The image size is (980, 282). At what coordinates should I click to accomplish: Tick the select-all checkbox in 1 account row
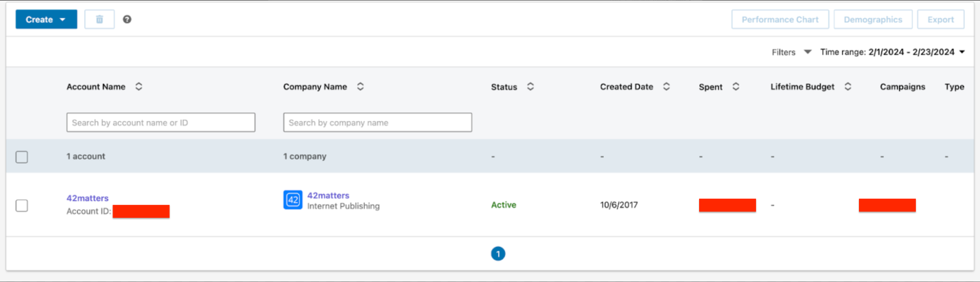coord(22,157)
